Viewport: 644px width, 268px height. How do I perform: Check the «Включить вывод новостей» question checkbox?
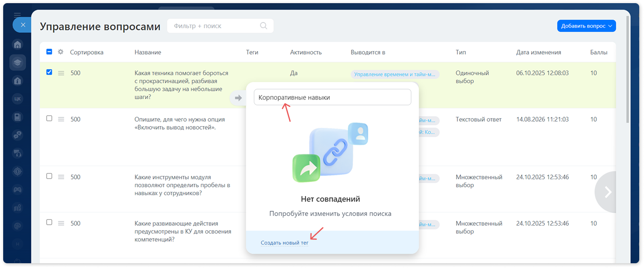[x=49, y=118]
